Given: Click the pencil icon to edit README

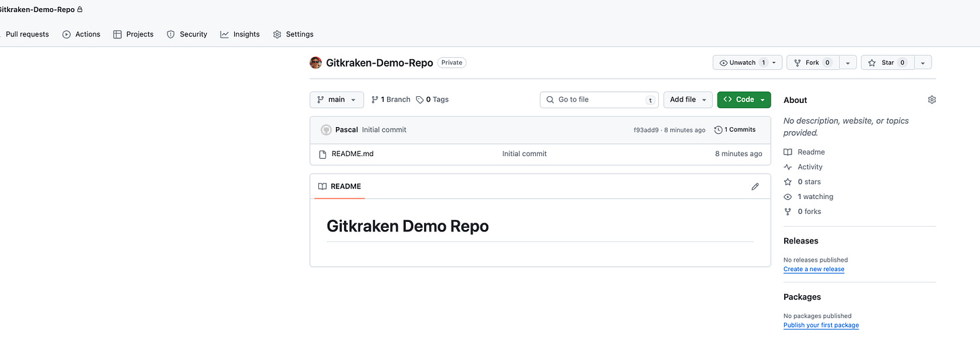Looking at the screenshot, I should click(x=755, y=186).
